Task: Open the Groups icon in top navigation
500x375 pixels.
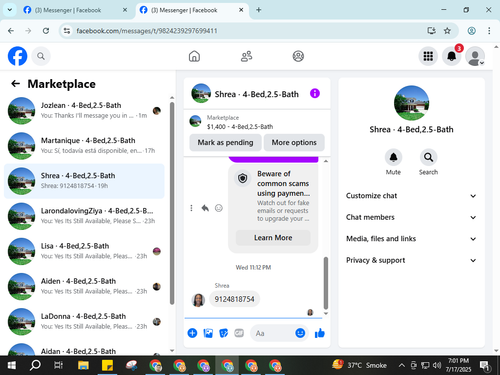Action: (x=298, y=56)
